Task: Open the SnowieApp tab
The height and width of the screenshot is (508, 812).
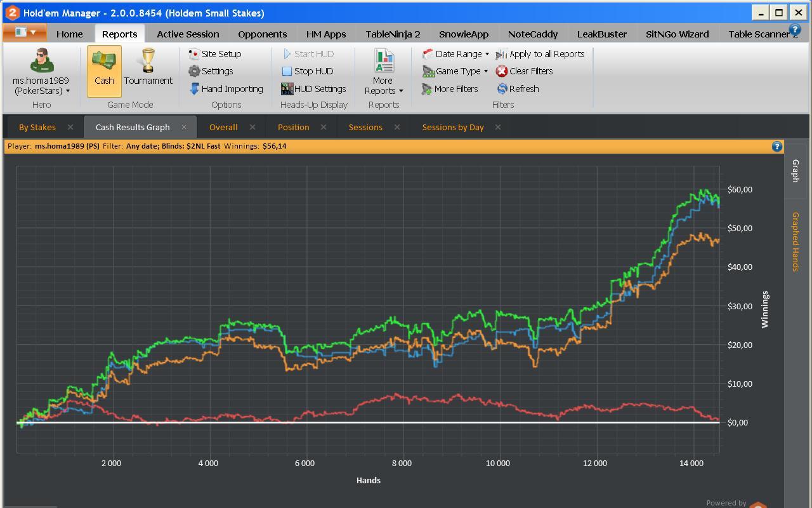Action: click(464, 34)
